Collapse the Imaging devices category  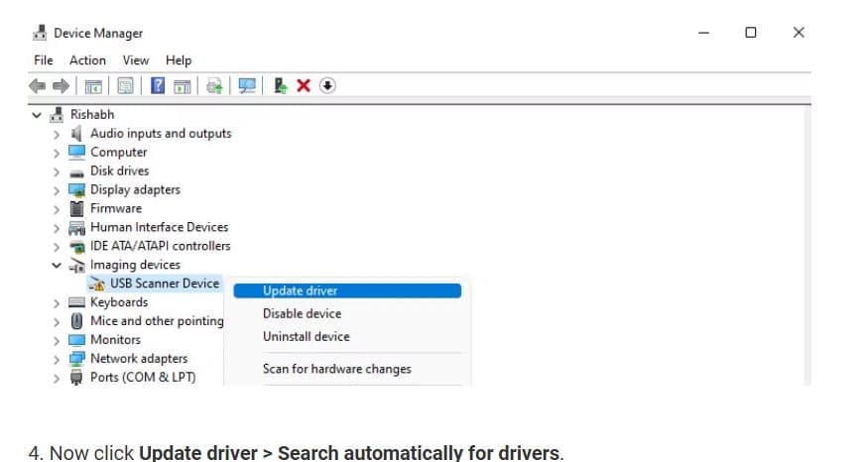click(58, 266)
